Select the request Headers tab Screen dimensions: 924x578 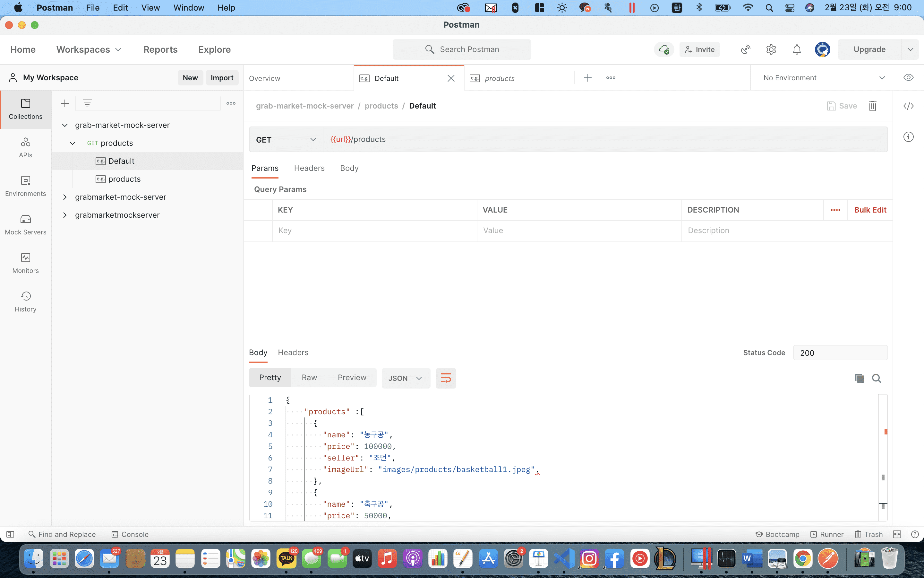click(x=309, y=168)
